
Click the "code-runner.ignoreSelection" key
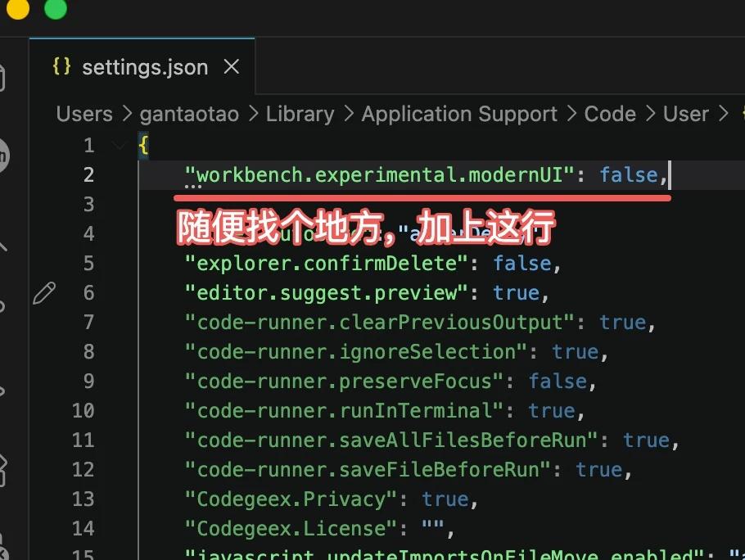356,352
